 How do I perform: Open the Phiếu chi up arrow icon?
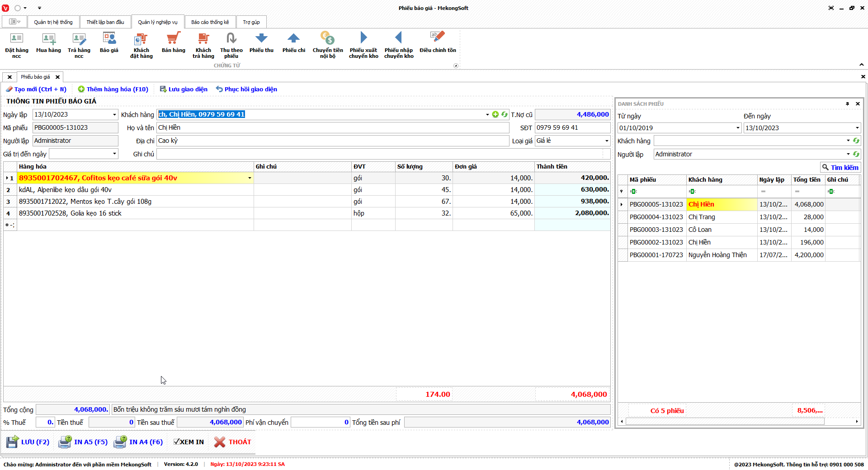coord(293,39)
